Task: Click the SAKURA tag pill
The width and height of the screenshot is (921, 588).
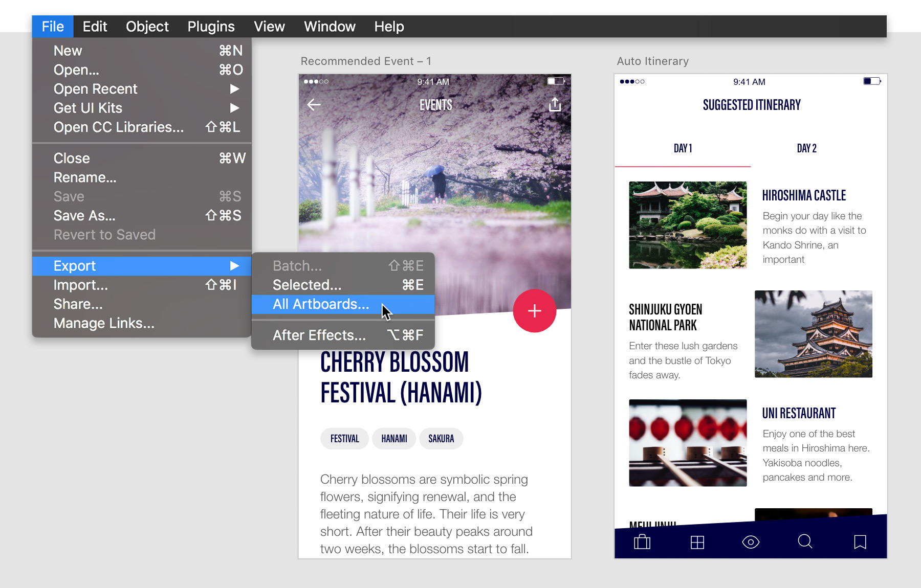Action: click(x=441, y=439)
